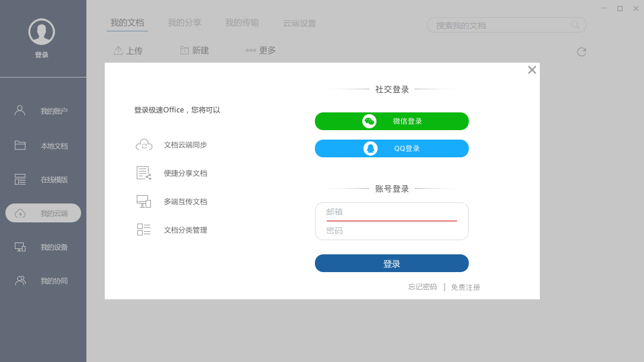
Task: Switch to the 我的分享 tab
Action: click(185, 22)
